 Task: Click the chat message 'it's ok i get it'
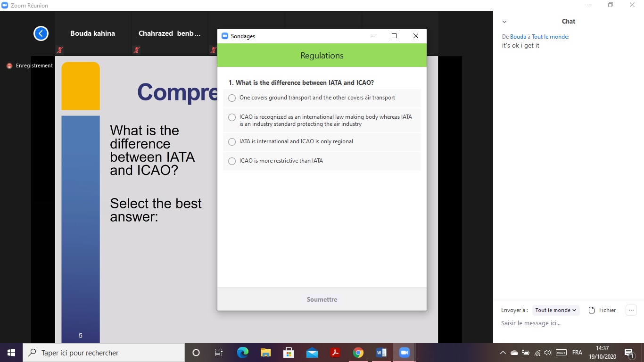pyautogui.click(x=520, y=46)
